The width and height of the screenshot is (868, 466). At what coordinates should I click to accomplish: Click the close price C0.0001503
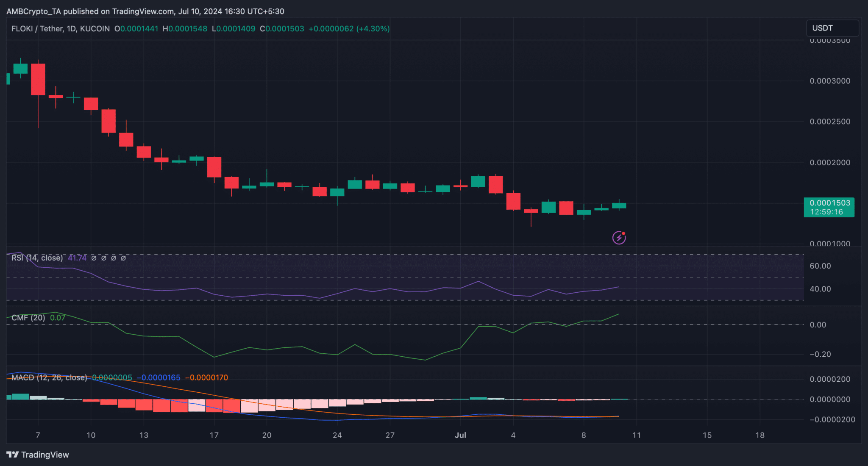282,29
